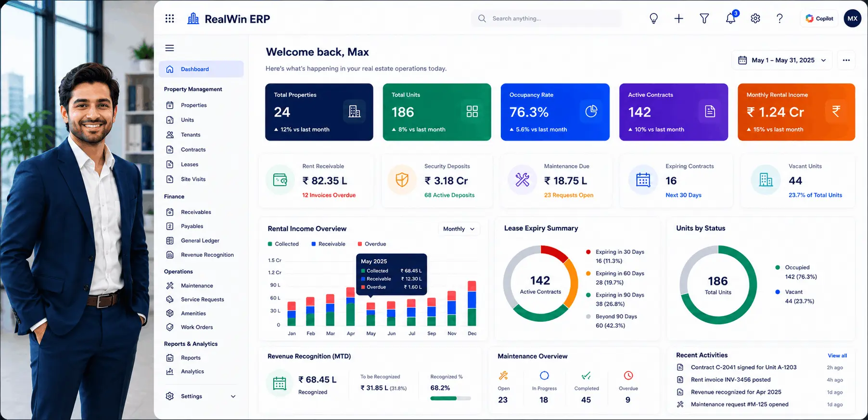Viewport: 868px width, 420px height.
Task: Click the plus add-new icon
Action: coord(678,18)
